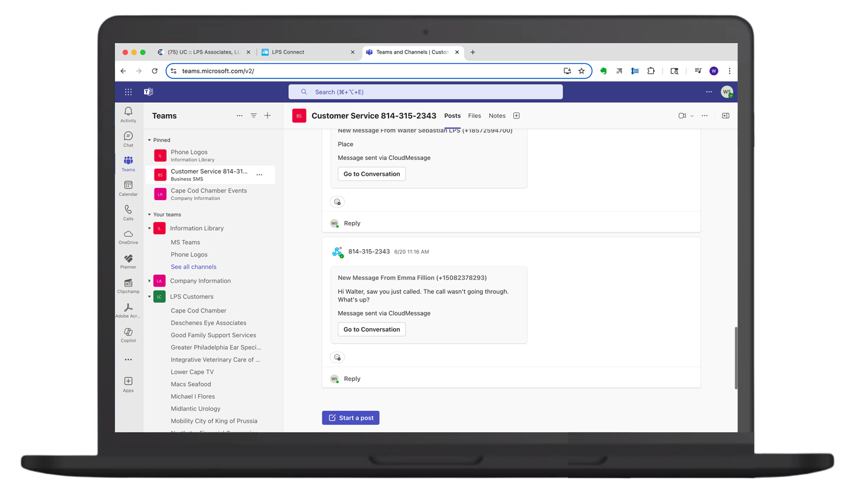Reload the browser page
Screen dimensions: 855x504
[154, 71]
